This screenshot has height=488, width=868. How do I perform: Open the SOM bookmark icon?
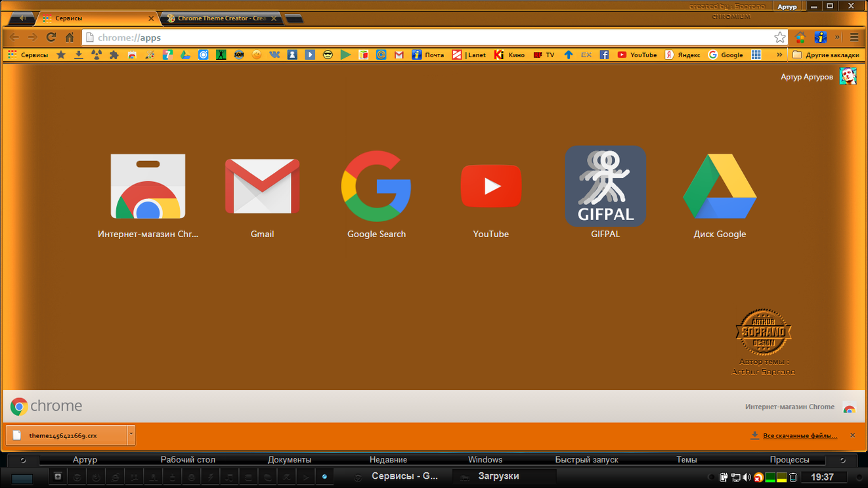pyautogui.click(x=239, y=55)
